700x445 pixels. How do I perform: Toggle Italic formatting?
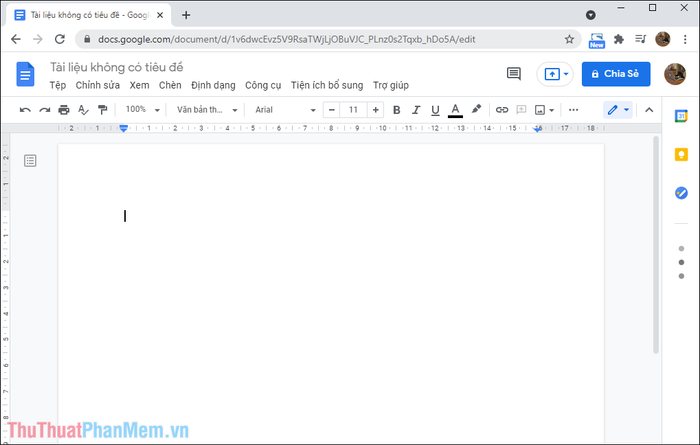tap(416, 110)
